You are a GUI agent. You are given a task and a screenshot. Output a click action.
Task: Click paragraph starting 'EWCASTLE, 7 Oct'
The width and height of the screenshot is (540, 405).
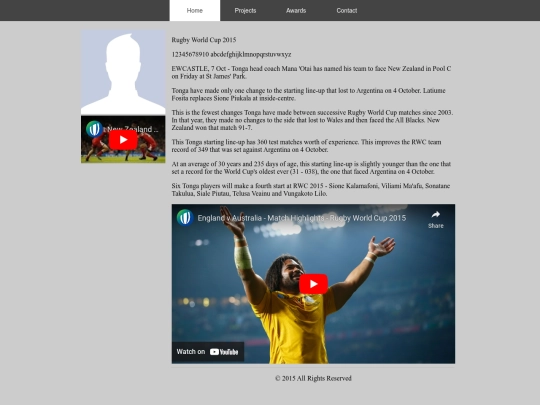(x=311, y=72)
